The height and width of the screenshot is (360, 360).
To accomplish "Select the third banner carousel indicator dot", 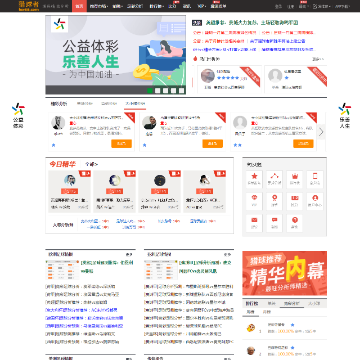I will pyautogui.click(x=165, y=90).
